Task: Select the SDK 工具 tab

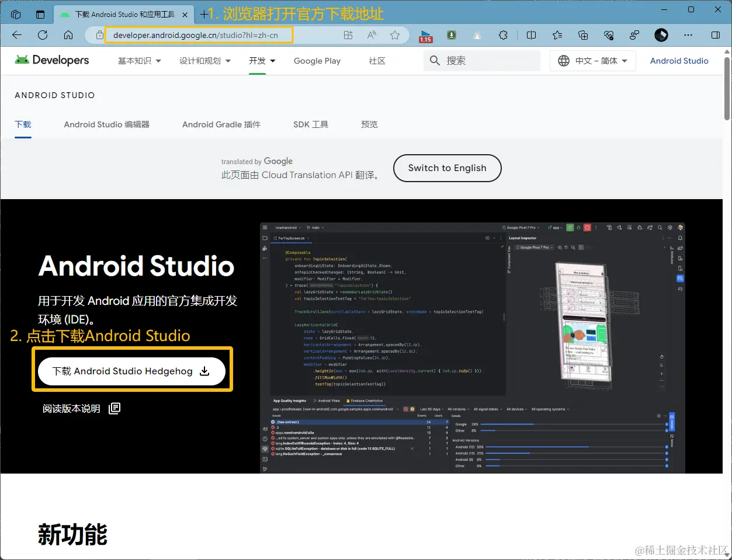Action: (x=311, y=124)
